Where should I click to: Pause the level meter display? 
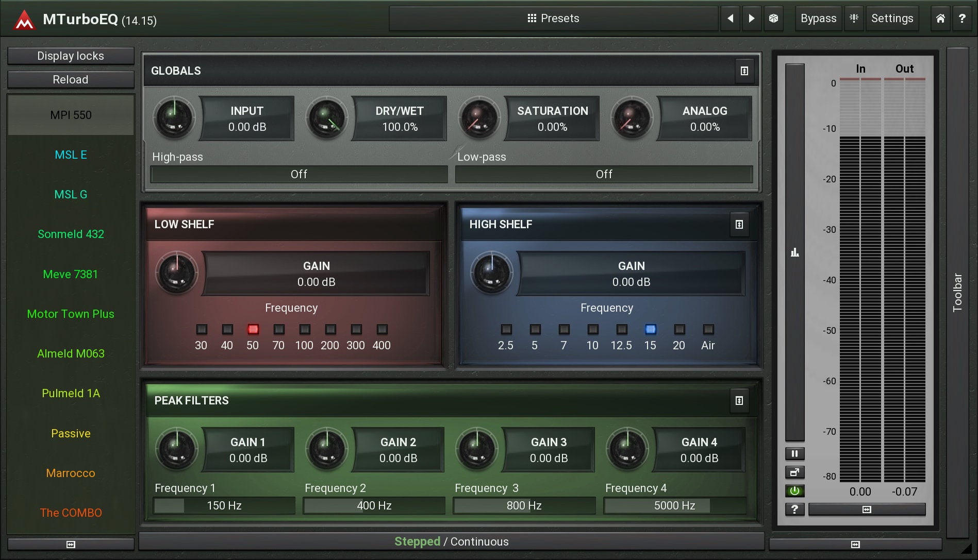(794, 454)
